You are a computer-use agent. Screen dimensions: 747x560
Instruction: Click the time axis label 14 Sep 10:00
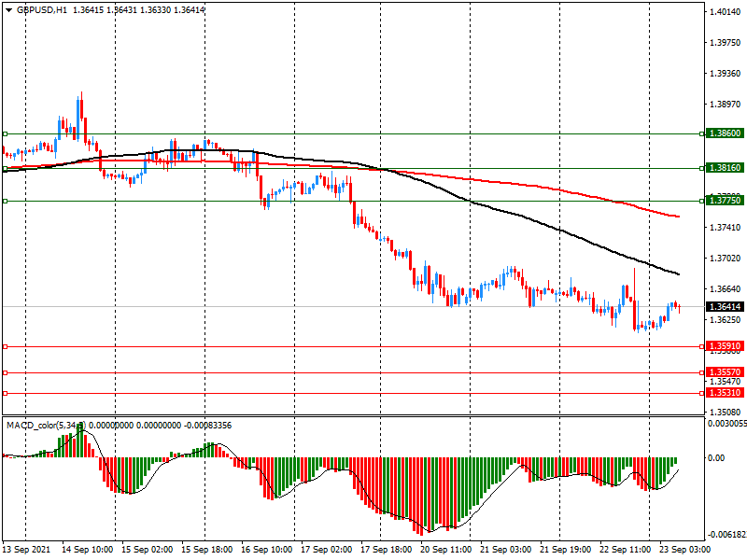point(87,550)
